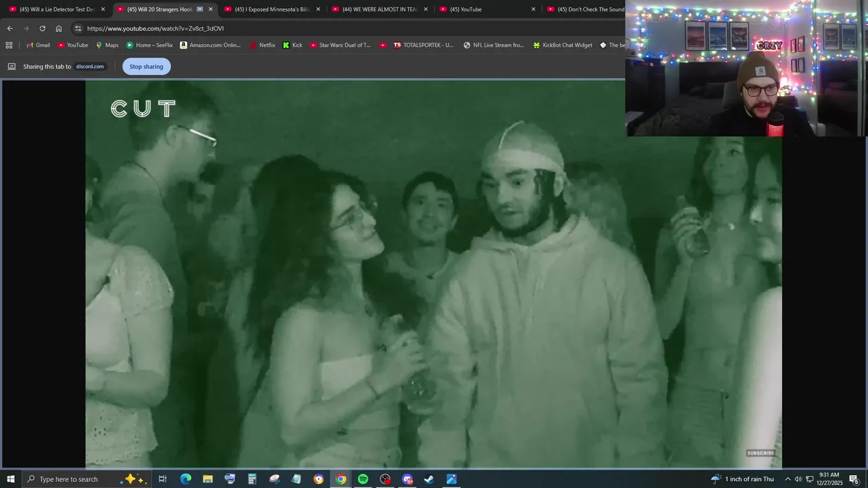Open the YouTube bookmark
The image size is (868, 488).
[x=73, y=45]
